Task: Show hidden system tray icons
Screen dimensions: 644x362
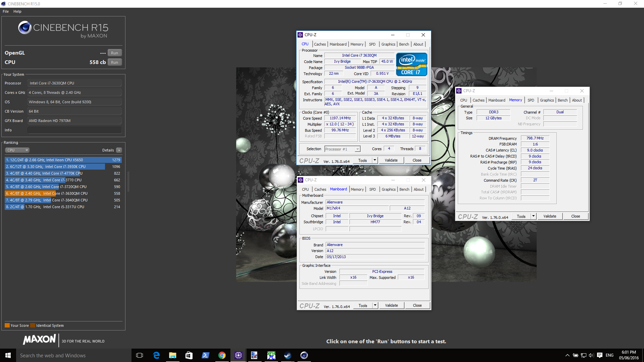Action: (x=567, y=355)
